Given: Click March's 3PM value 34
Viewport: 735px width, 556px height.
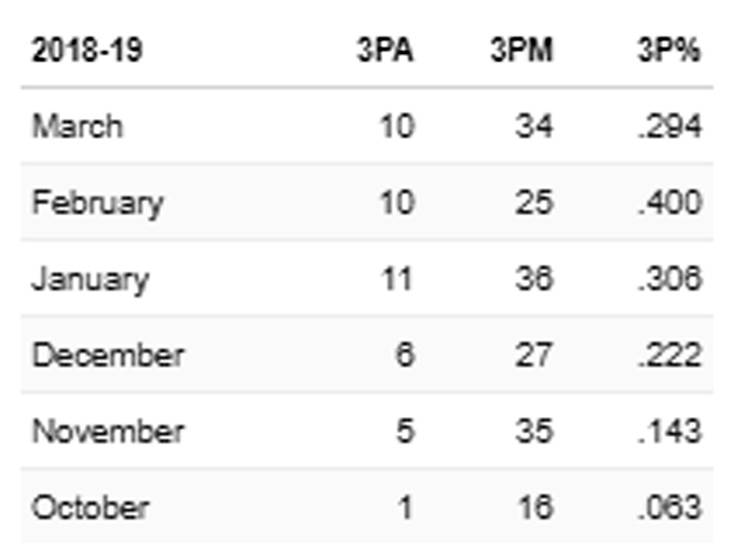Looking at the screenshot, I should [535, 127].
